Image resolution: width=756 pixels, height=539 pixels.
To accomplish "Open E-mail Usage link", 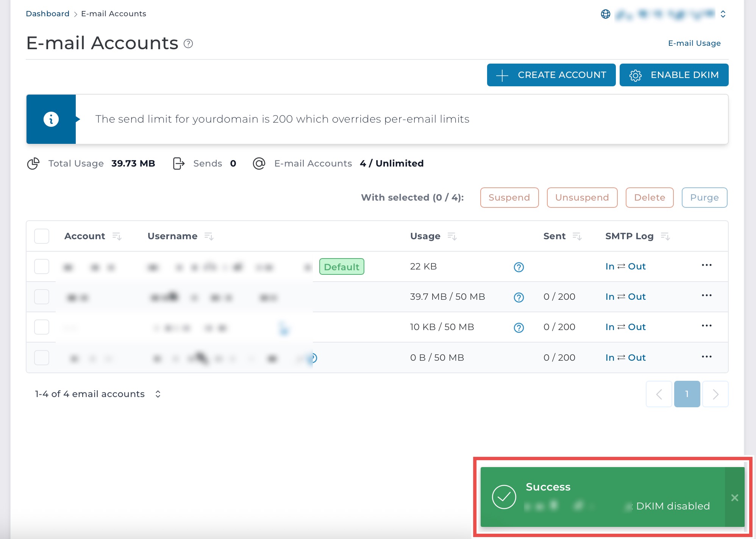I will coord(694,43).
